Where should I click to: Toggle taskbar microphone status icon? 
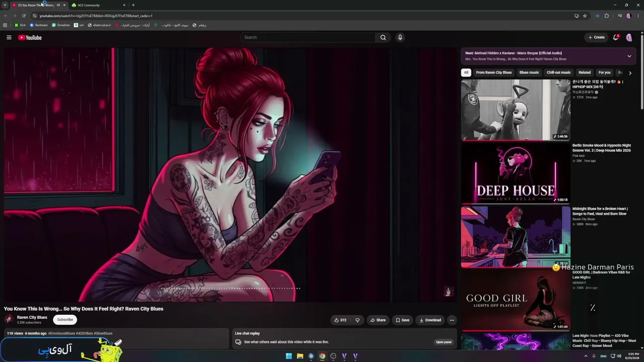click(594, 356)
